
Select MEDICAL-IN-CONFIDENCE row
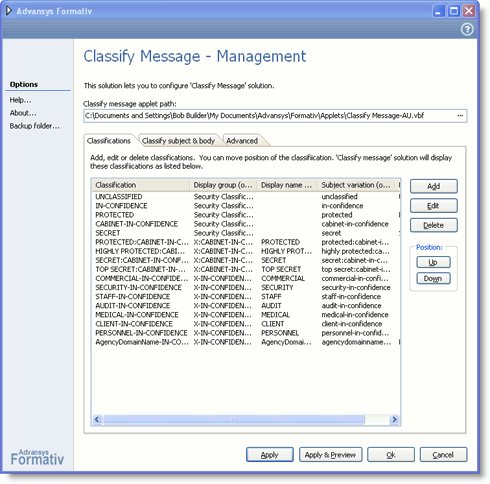coord(246,315)
